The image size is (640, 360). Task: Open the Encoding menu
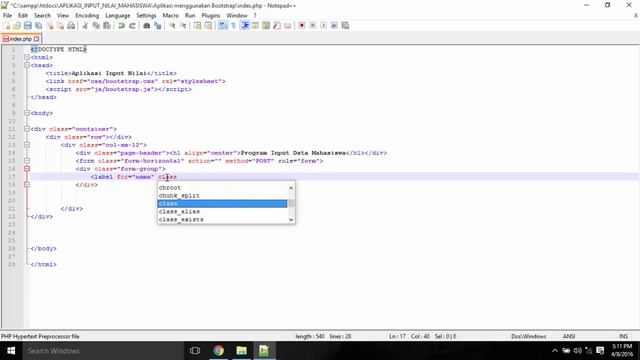pyautogui.click(x=87, y=16)
